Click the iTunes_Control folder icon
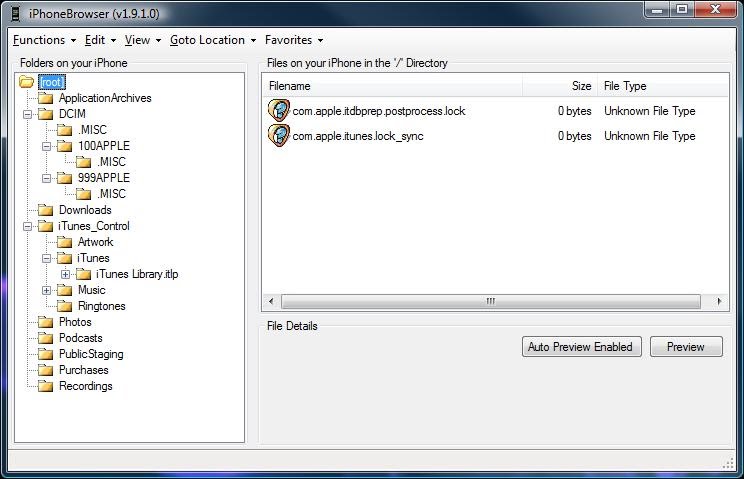Screen dimensions: 744x479 (x=46, y=226)
